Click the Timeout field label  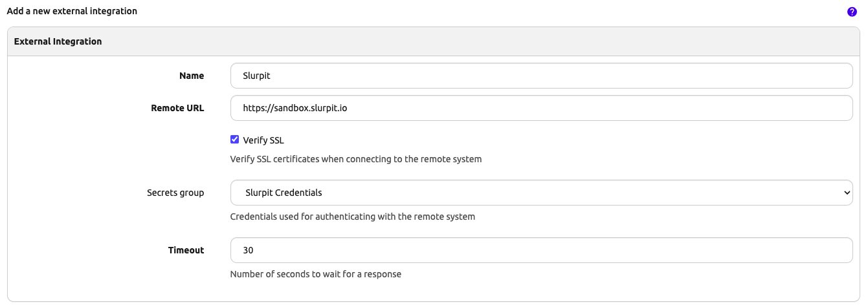point(186,250)
